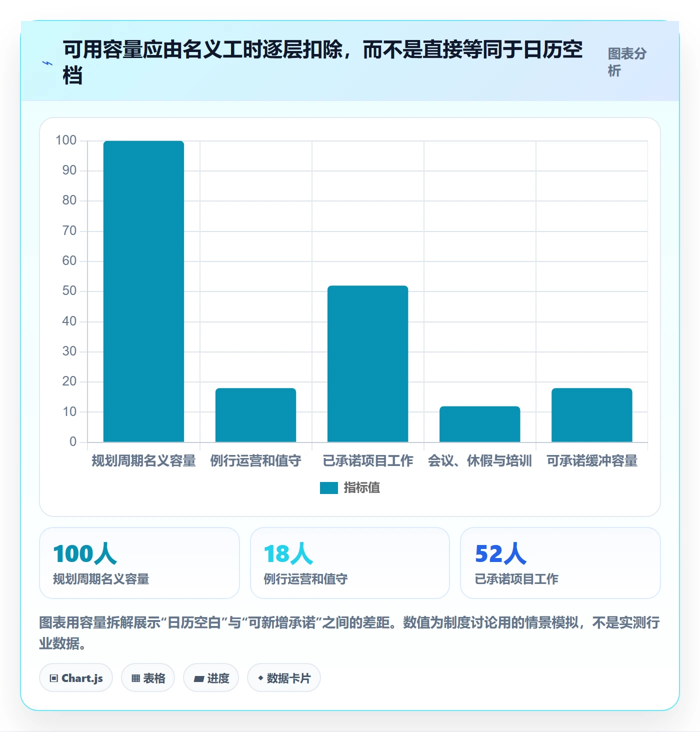
Task: Click the 指标值 legend label
Action: tap(362, 487)
